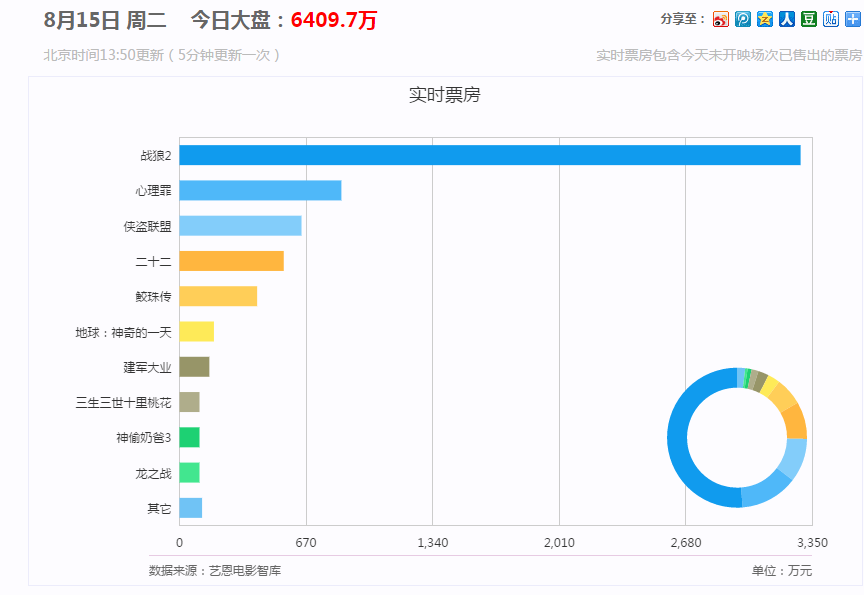Share to Douban green icon
The height and width of the screenshot is (595, 864).
[x=809, y=19]
